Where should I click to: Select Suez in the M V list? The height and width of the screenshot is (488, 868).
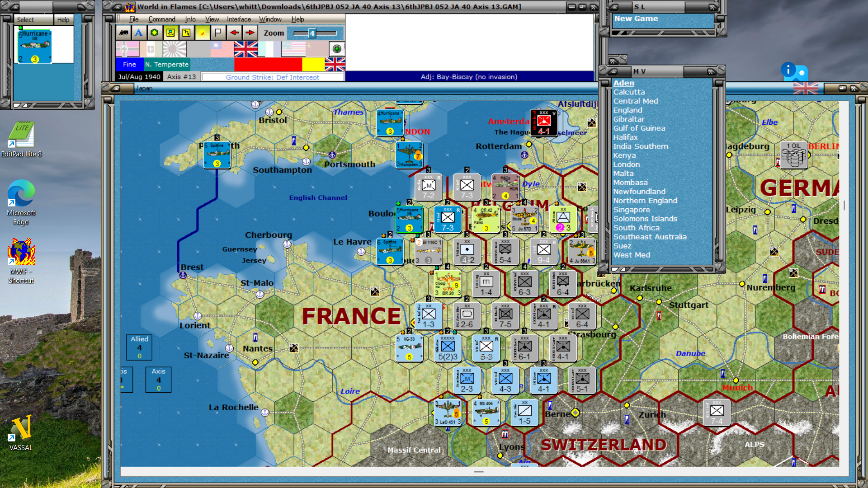tap(622, 246)
